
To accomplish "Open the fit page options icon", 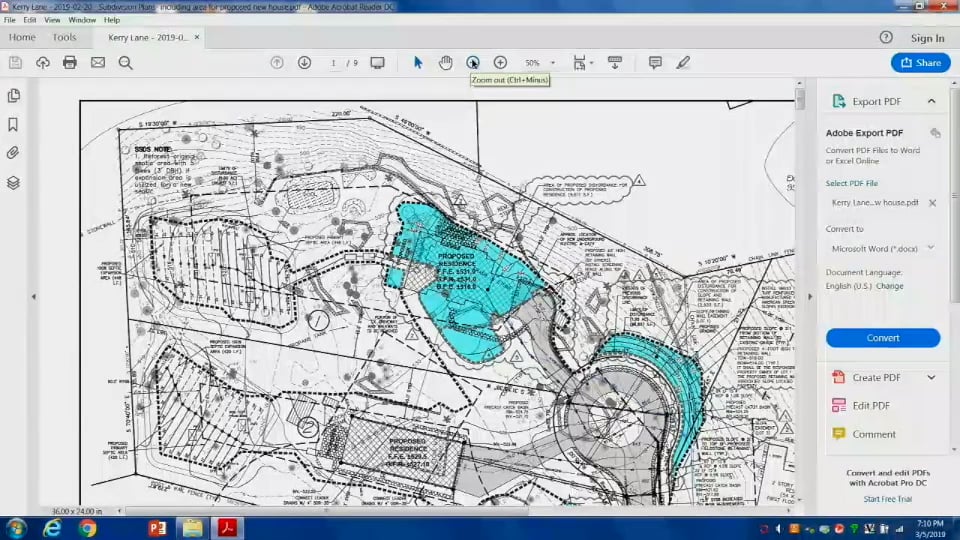I will coord(579,62).
